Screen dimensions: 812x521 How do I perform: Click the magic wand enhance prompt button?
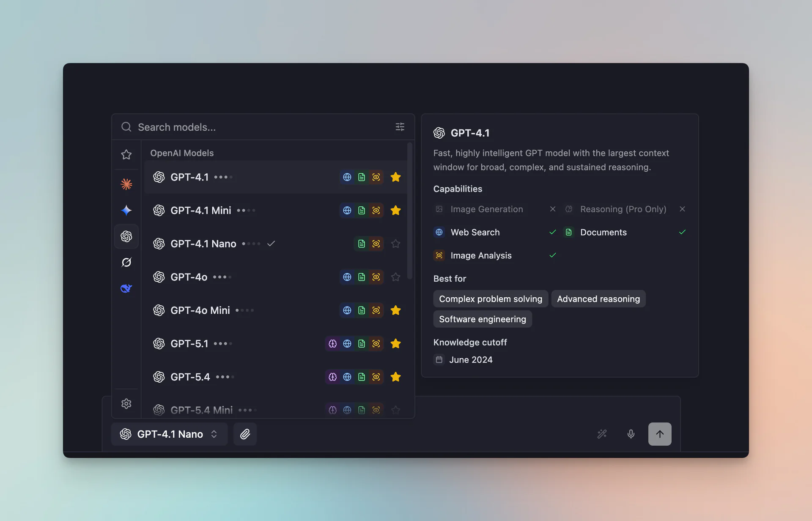(602, 434)
